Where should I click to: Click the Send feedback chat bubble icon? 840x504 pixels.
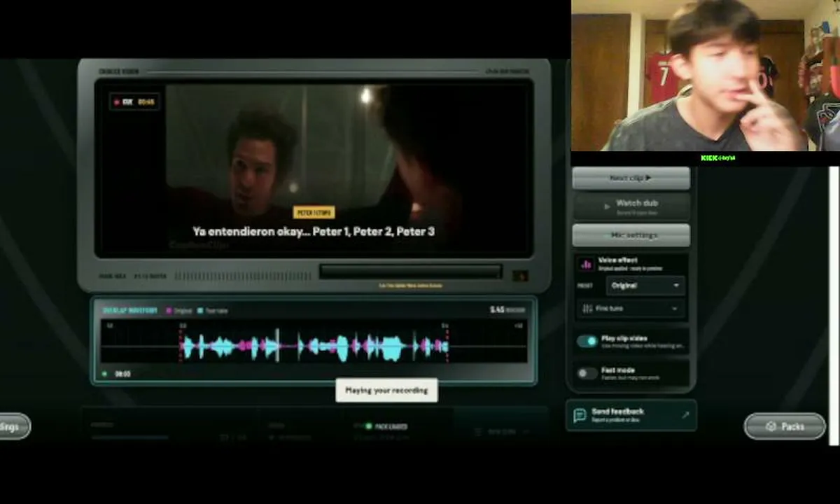pyautogui.click(x=580, y=415)
